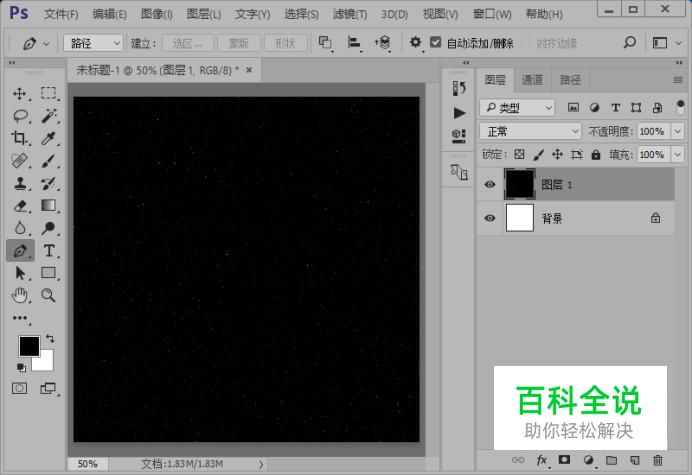Screen dimensions: 692x475
Task: Select the Magic Wand tool
Action: click(49, 116)
